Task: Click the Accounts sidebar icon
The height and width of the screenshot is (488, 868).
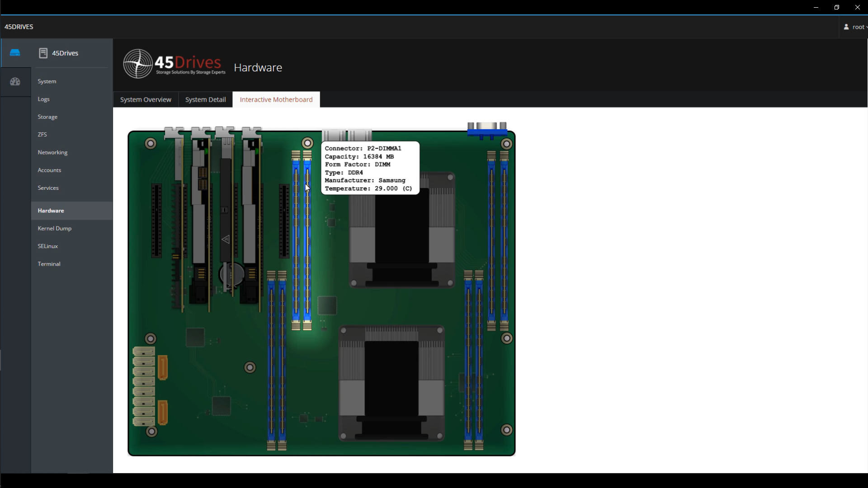Action: pyautogui.click(x=49, y=170)
